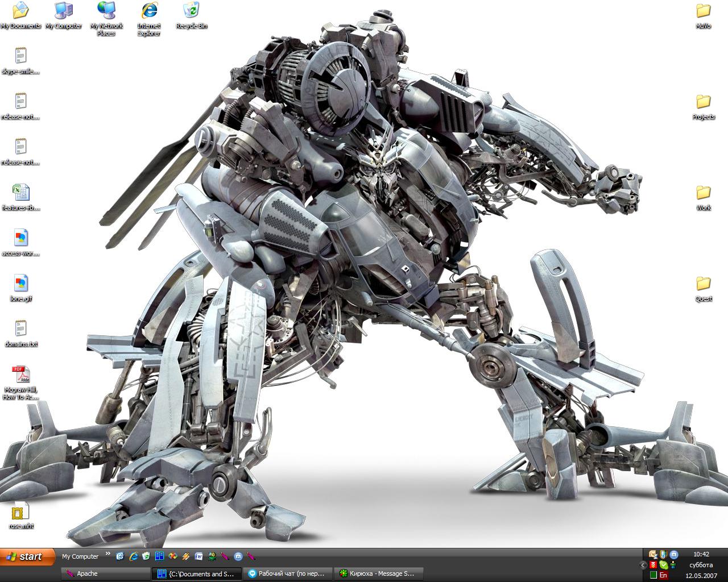Screen dimensions: 728x582
Task: Select the Projects folder on desktop
Action: [x=704, y=102]
